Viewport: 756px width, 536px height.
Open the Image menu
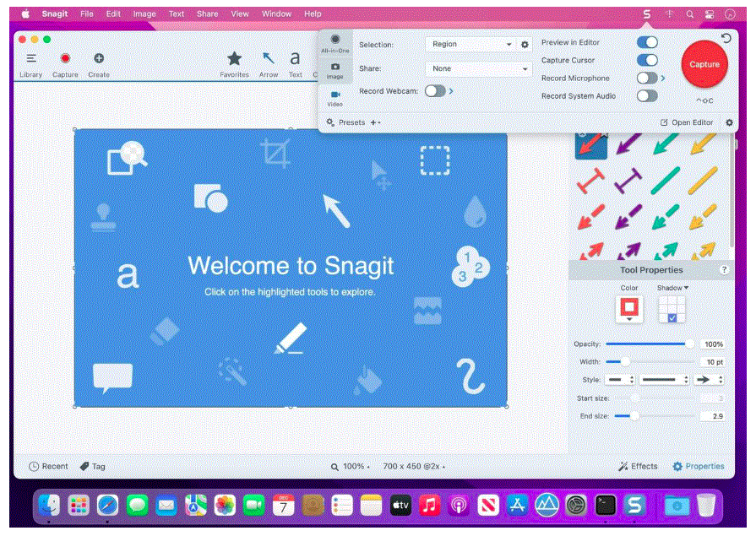[144, 14]
